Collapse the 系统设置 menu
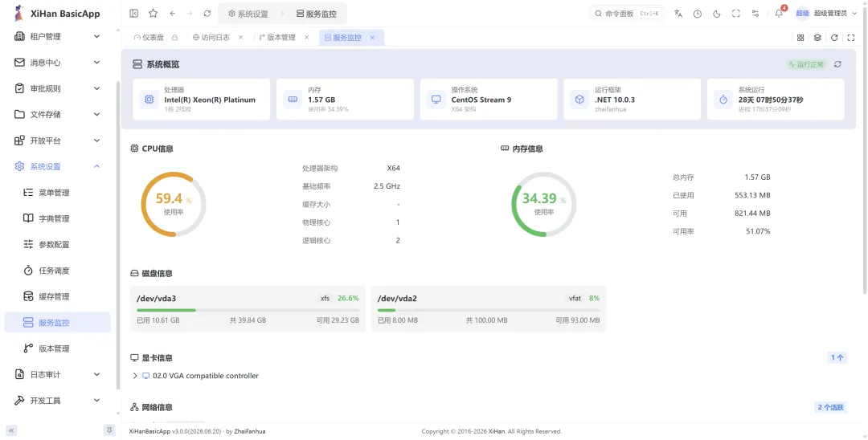The image size is (868, 440). pyautogui.click(x=58, y=166)
